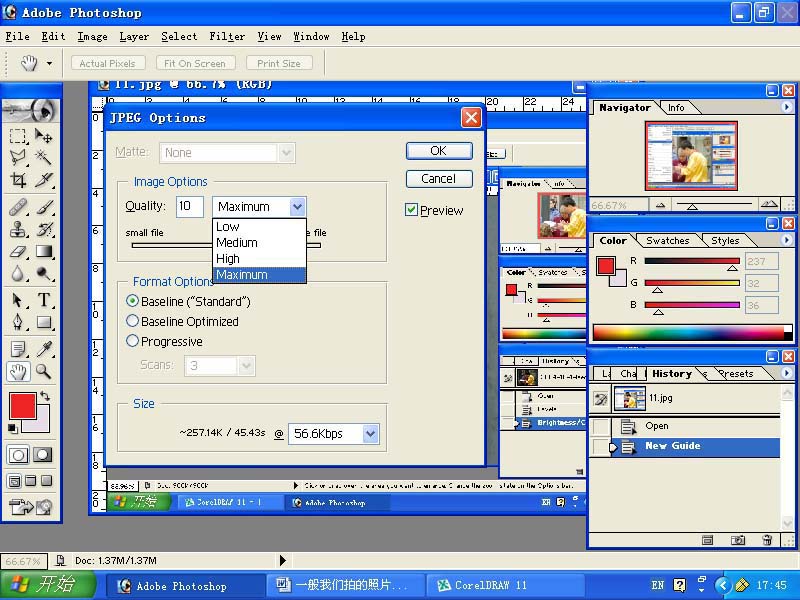Screen dimensions: 800x600
Task: Select the Crop tool in toolbox
Action: (18, 180)
